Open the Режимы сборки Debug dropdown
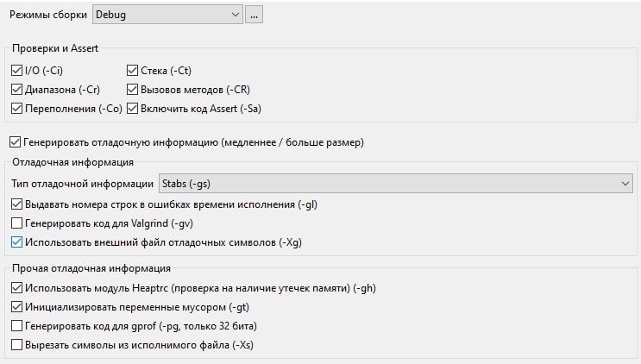The image size is (641, 364). click(167, 15)
